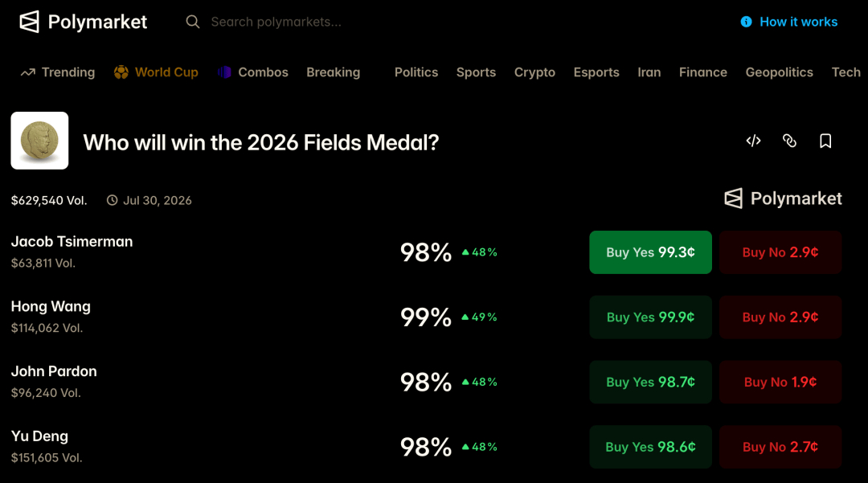Open the embed code icon
Screen dimensions: 868x483
click(753, 141)
